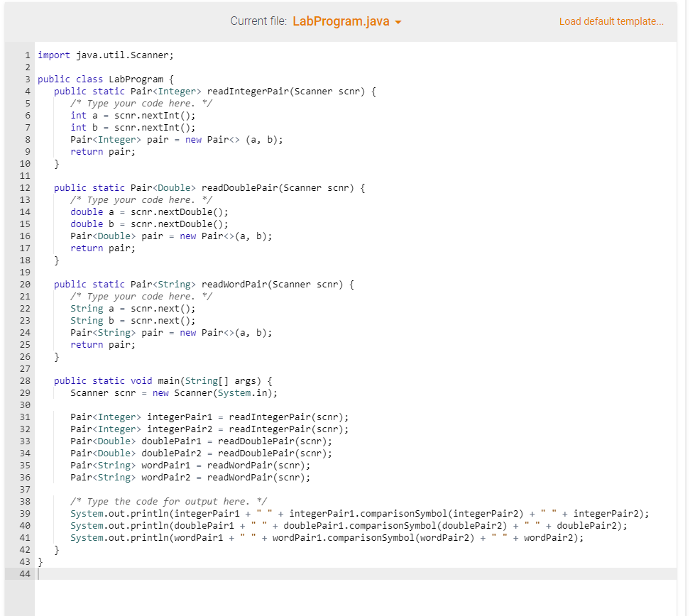This screenshot has height=616, width=695.
Task: Click the wordPair1 declaration line
Action: (190, 466)
